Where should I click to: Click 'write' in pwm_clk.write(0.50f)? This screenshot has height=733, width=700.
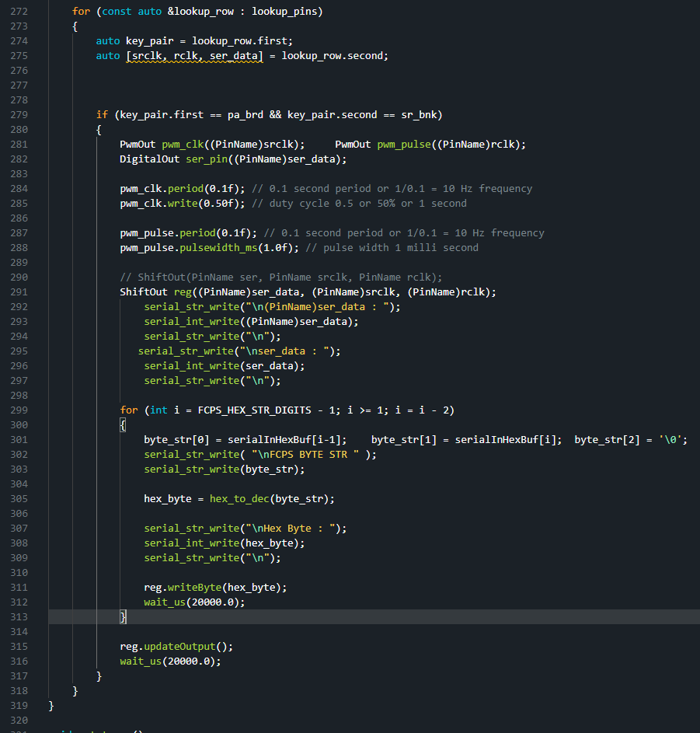(183, 204)
